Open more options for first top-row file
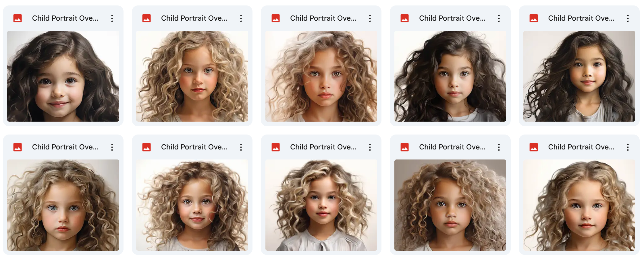644x257 pixels. [x=112, y=18]
